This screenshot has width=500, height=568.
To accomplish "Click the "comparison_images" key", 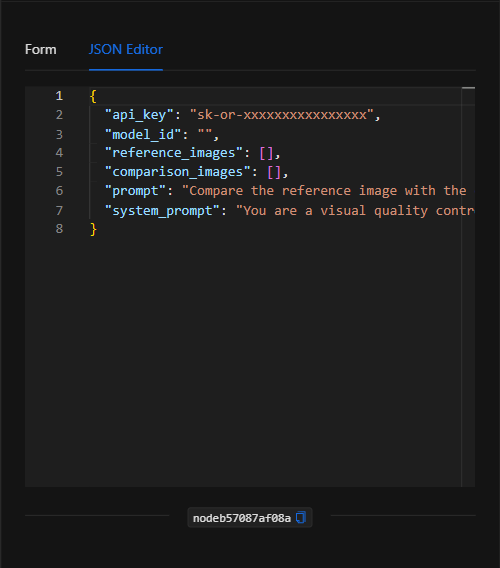I will (178, 172).
